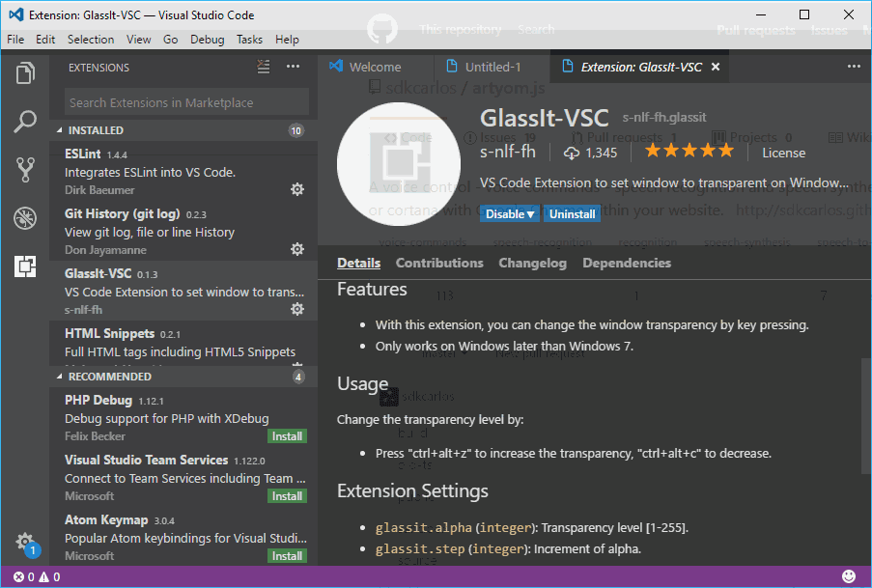Click the five-star rating
The image size is (872, 588).
coord(689,151)
